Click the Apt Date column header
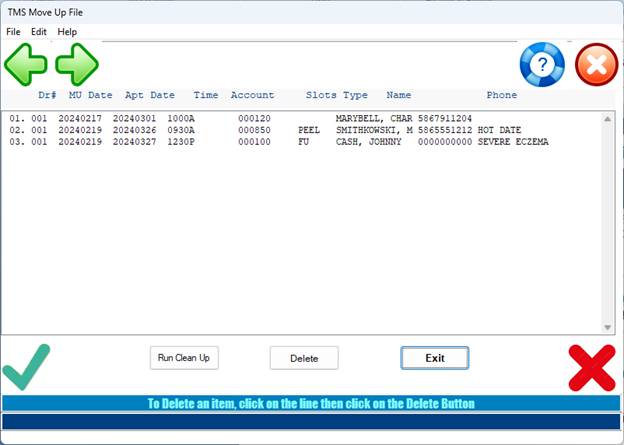 coord(150,95)
